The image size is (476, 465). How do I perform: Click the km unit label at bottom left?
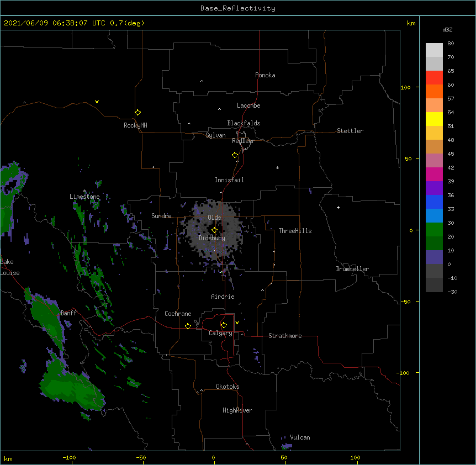[8, 458]
